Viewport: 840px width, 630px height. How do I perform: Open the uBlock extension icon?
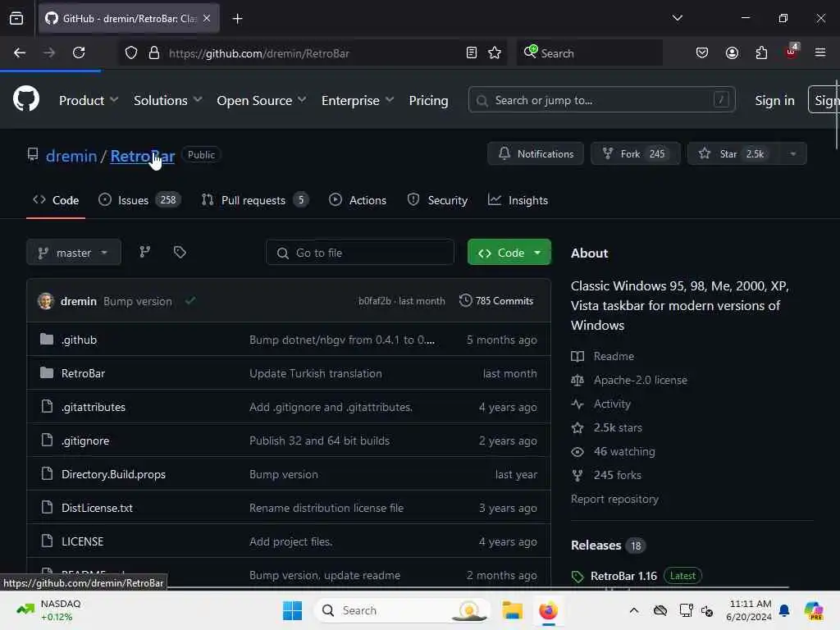tap(792, 52)
